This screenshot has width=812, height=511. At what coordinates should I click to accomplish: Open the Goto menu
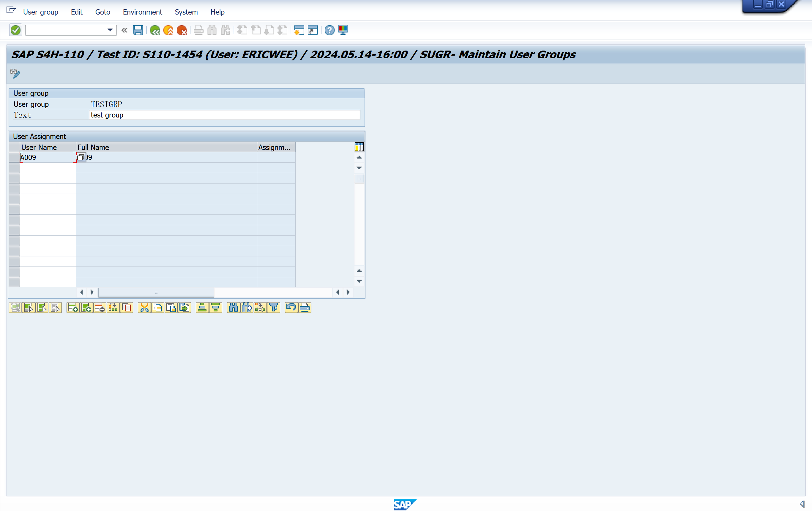(x=103, y=12)
